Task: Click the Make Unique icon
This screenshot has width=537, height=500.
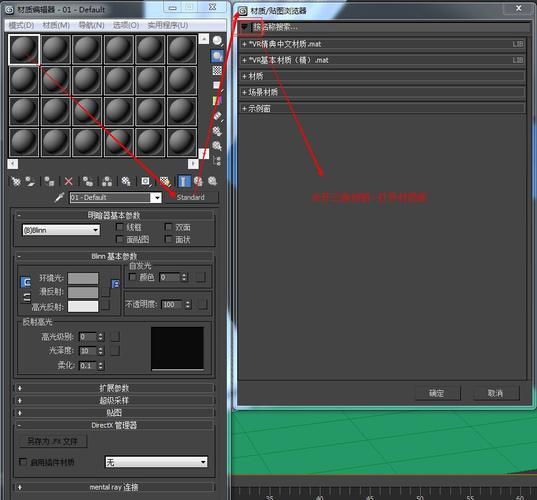Action: [x=107, y=182]
